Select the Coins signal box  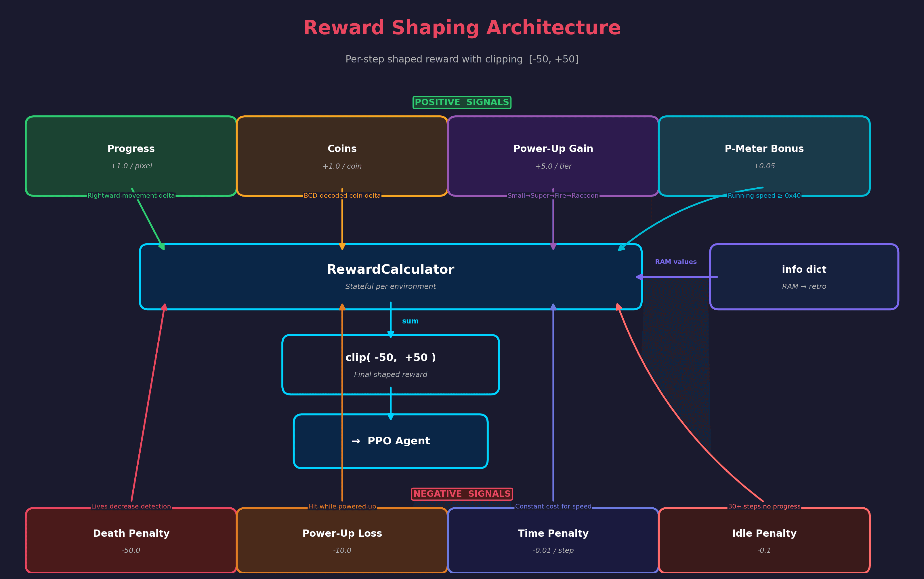[342, 156]
